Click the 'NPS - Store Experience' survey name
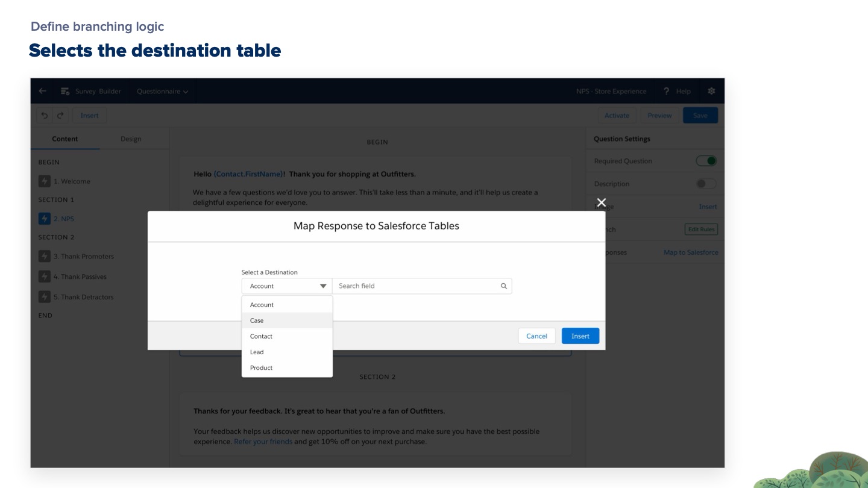 coord(611,92)
